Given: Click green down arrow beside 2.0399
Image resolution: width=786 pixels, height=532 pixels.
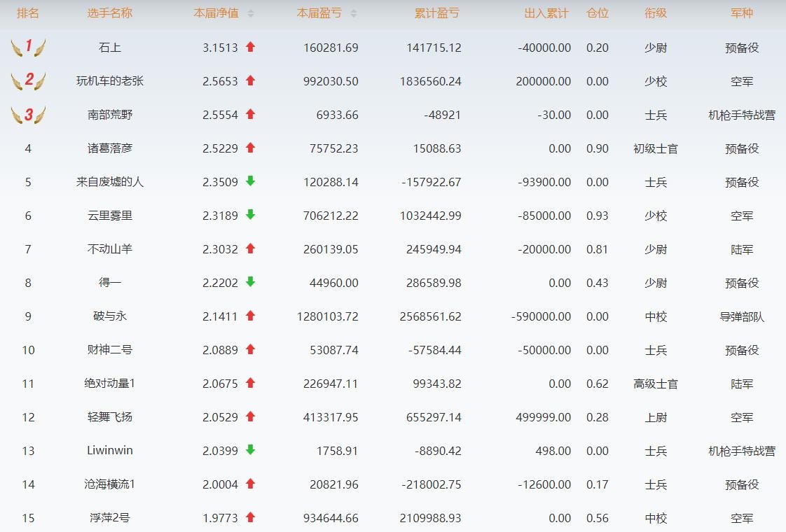Looking at the screenshot, I should (x=250, y=450).
